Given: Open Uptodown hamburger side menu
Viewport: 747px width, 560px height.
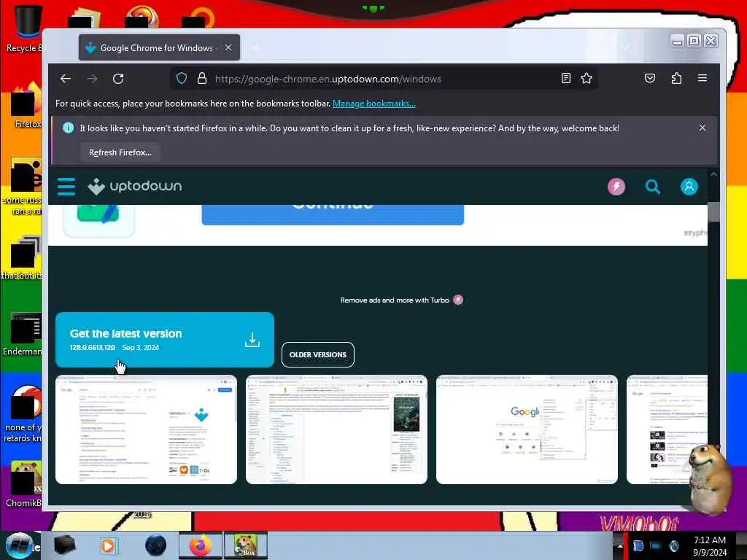Looking at the screenshot, I should click(x=66, y=186).
